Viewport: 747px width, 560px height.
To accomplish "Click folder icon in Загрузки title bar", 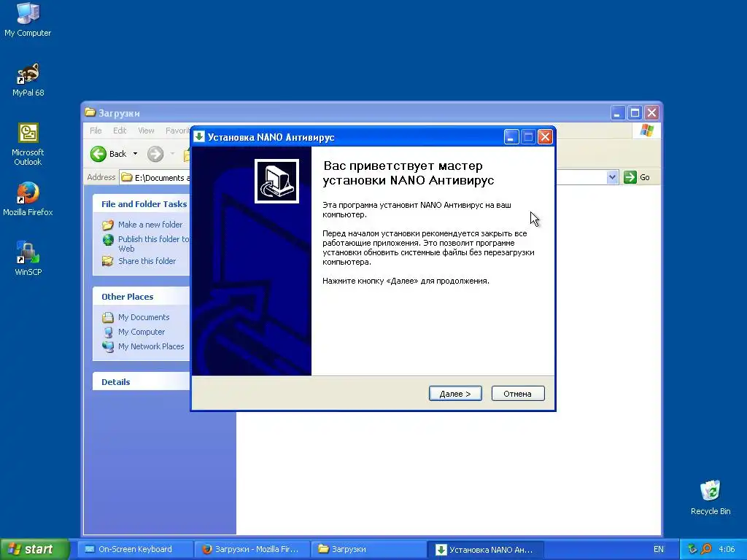I will coord(90,112).
